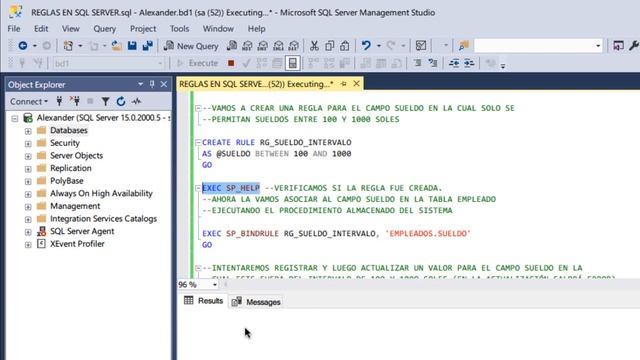The image size is (640, 360).
Task: Click the Save All icon
Action: click(147, 46)
